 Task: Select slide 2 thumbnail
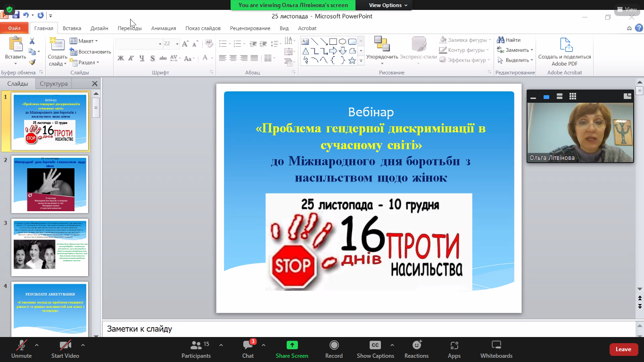click(x=50, y=185)
